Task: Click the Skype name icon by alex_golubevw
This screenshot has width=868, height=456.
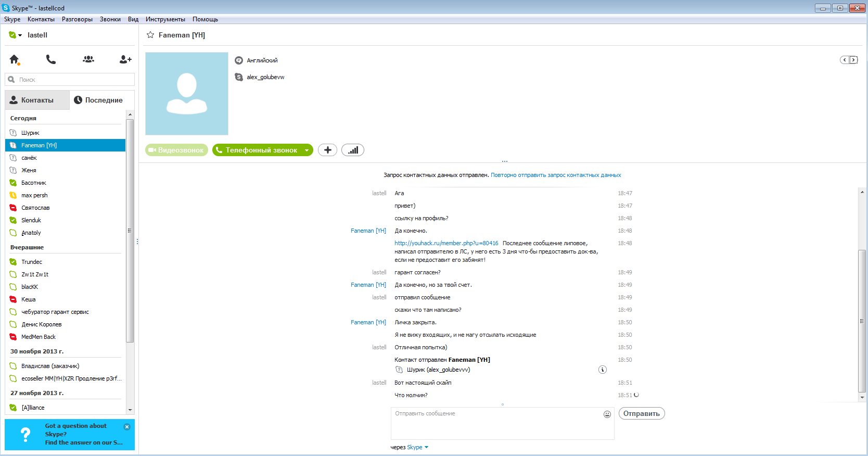Action: [239, 77]
